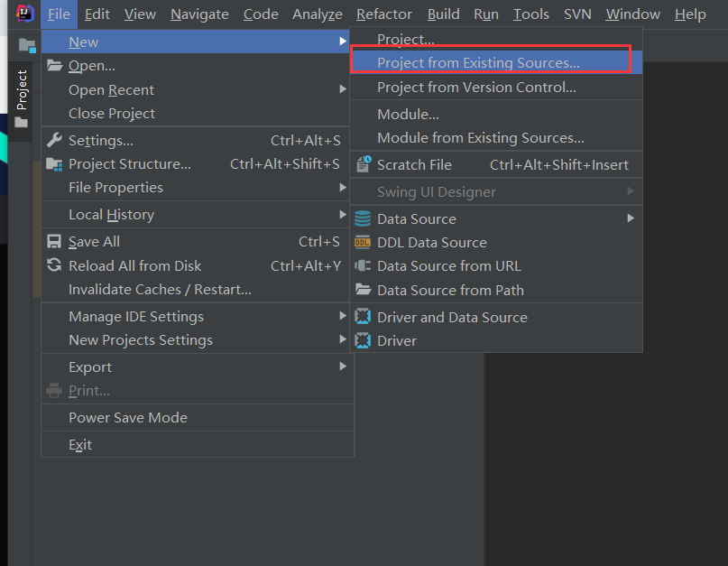Click the IntelliJ IDEA logo icon
728x566 pixels.
pyautogui.click(x=24, y=14)
